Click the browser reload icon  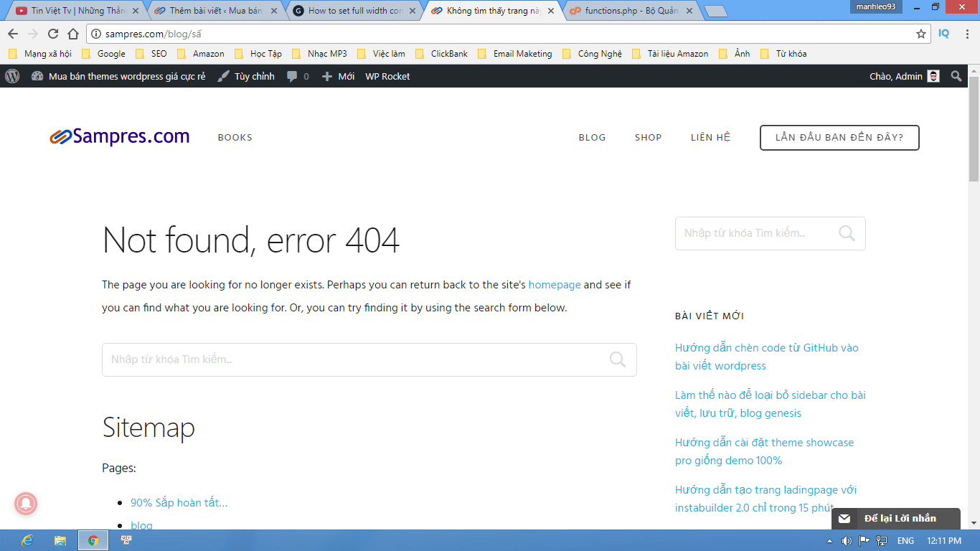click(52, 32)
